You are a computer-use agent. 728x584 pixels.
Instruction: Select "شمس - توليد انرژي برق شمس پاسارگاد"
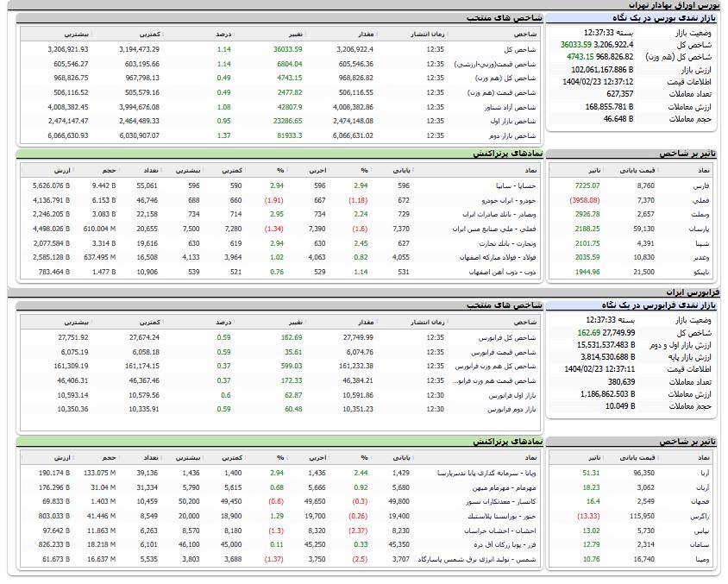coord(477,559)
